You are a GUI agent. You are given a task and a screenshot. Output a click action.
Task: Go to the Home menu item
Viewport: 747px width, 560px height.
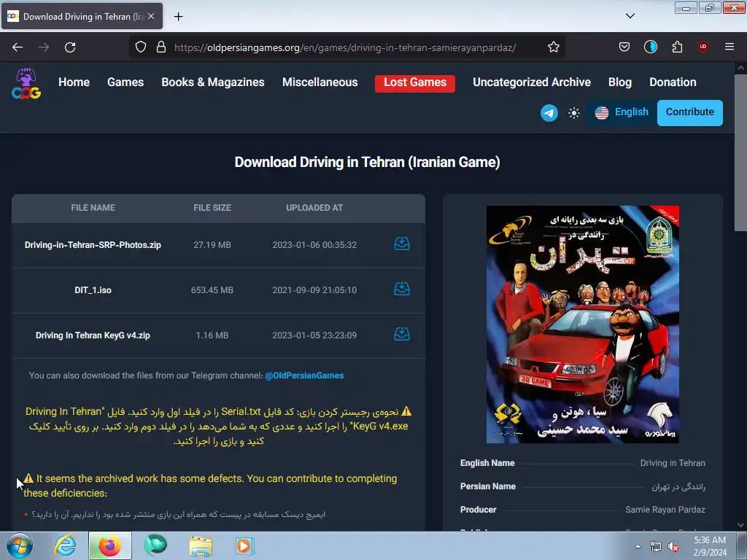74,82
